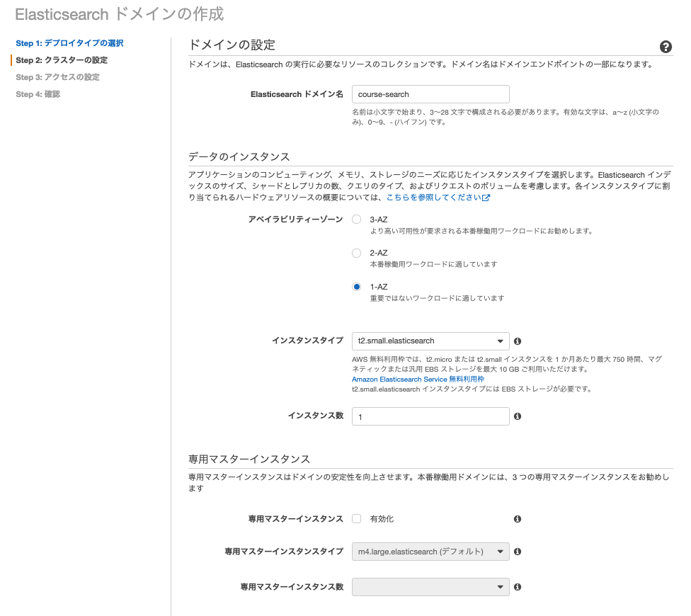Click the 本番稼働用ワークロードに適しています description
The width and height of the screenshot is (691, 616).
433,264
